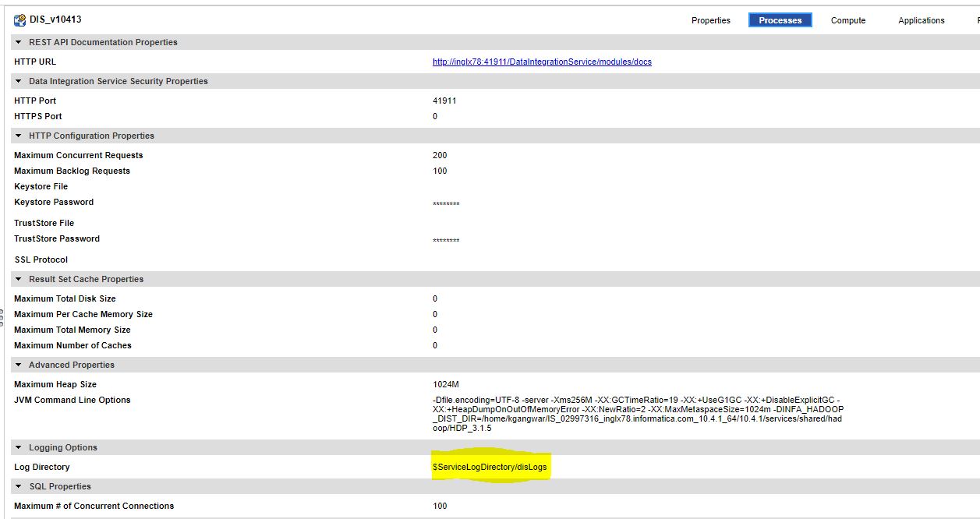Click the DIS_v10413 service name
Image resolution: width=980 pixels, height=519 pixels.
pyautogui.click(x=55, y=20)
